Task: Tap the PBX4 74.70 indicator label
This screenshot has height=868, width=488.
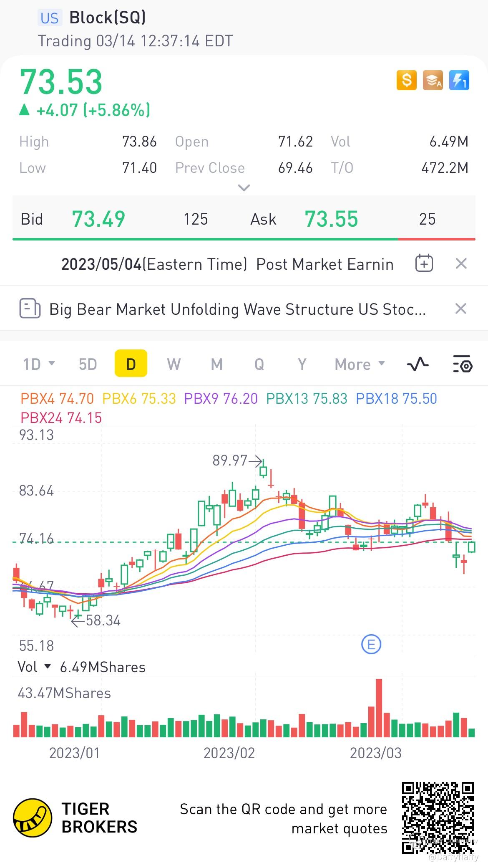Action: point(57,399)
